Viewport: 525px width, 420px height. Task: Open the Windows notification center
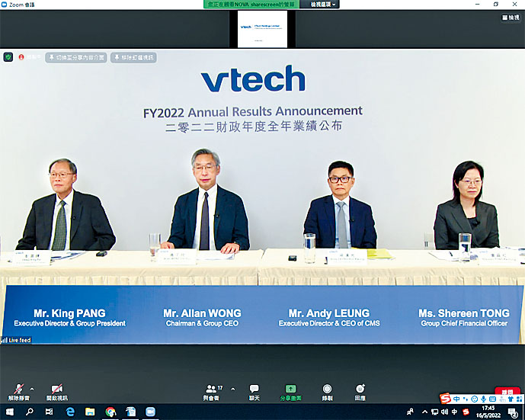[x=512, y=412]
